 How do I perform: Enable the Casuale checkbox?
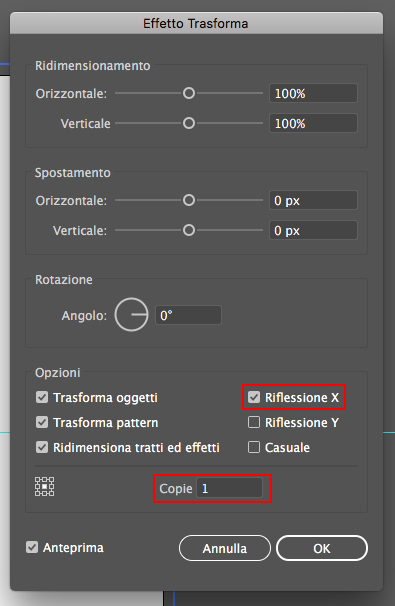pyautogui.click(x=254, y=447)
